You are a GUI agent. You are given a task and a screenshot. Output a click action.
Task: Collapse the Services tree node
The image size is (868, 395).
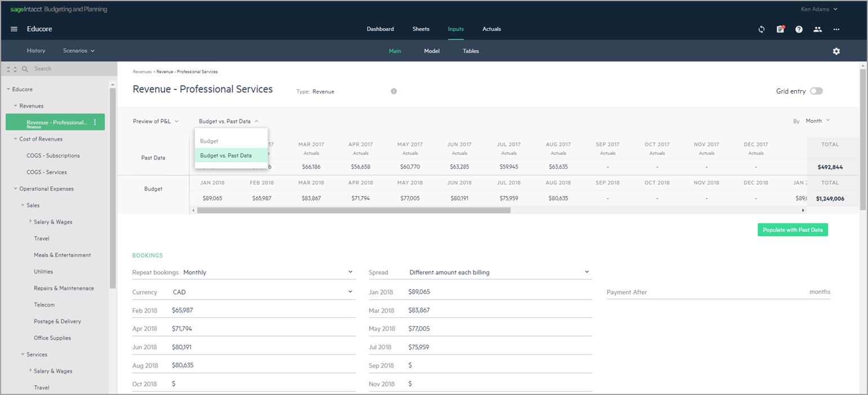coord(23,355)
